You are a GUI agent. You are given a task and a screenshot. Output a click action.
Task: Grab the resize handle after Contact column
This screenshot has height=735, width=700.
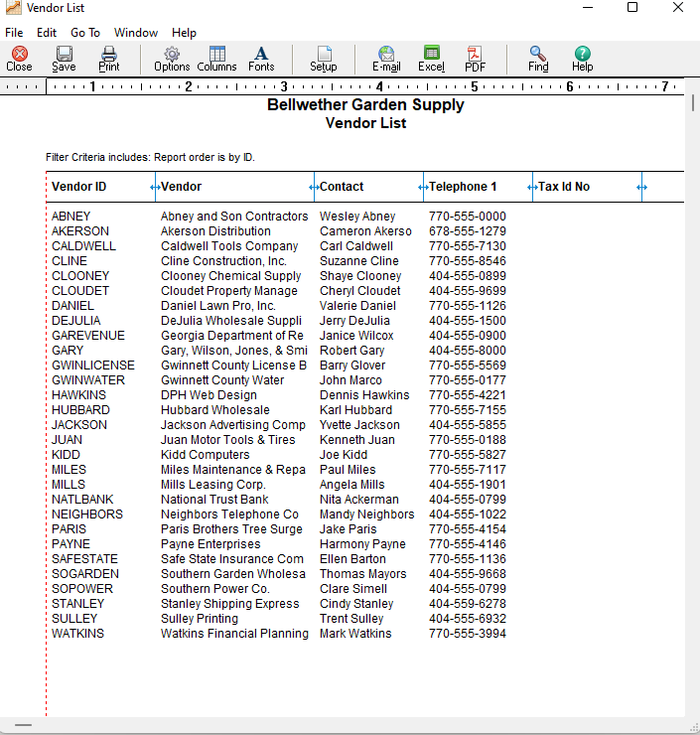point(423,187)
